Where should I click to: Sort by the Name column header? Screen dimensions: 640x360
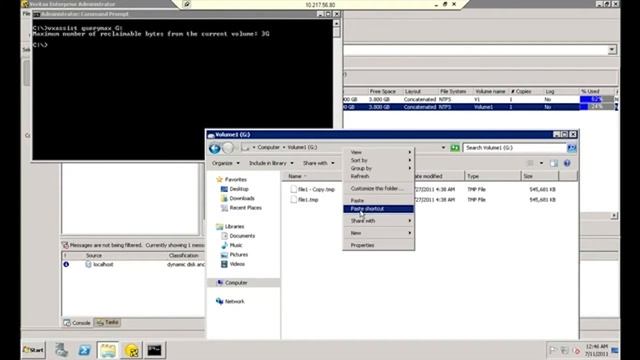311,176
